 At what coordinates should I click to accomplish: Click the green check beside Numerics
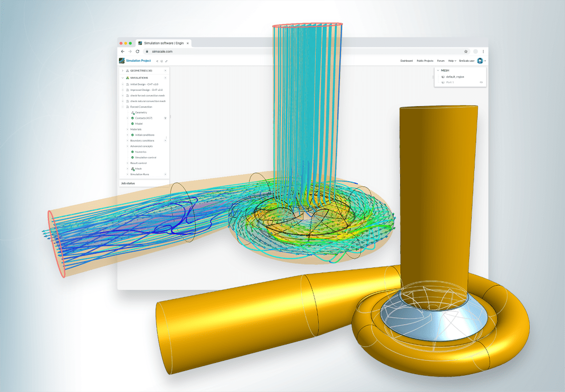pyautogui.click(x=133, y=152)
